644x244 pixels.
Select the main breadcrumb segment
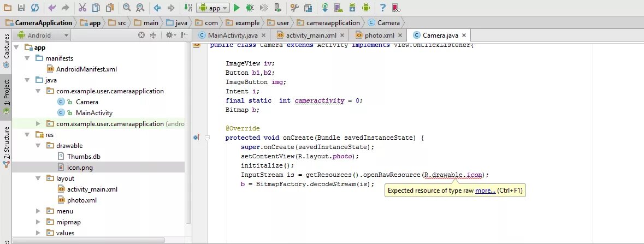146,23
